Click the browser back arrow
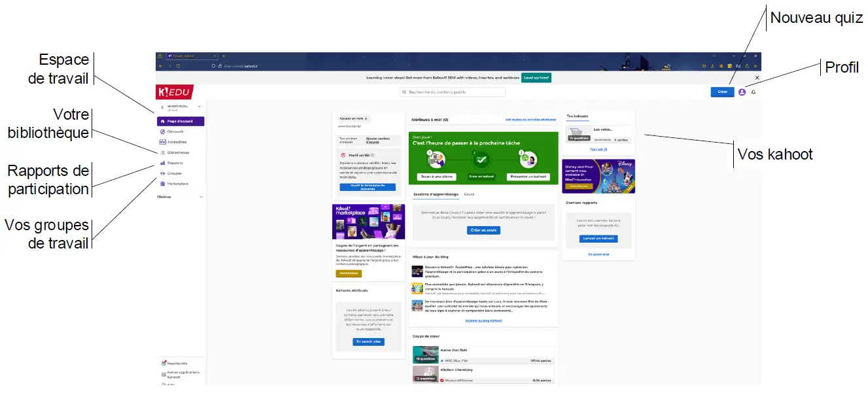 coord(161,66)
